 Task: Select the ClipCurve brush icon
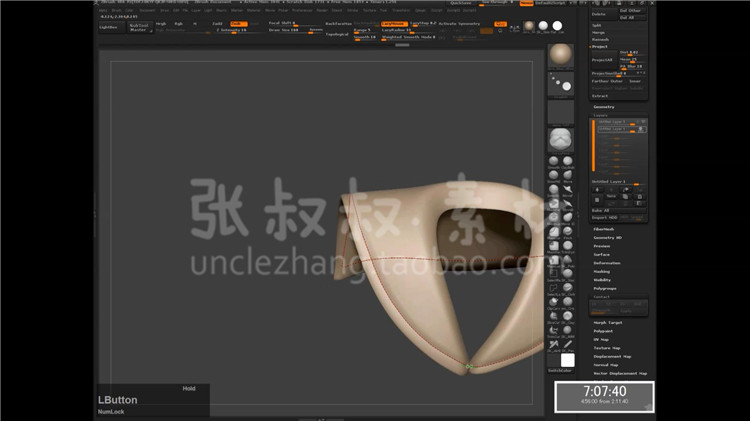click(x=553, y=301)
